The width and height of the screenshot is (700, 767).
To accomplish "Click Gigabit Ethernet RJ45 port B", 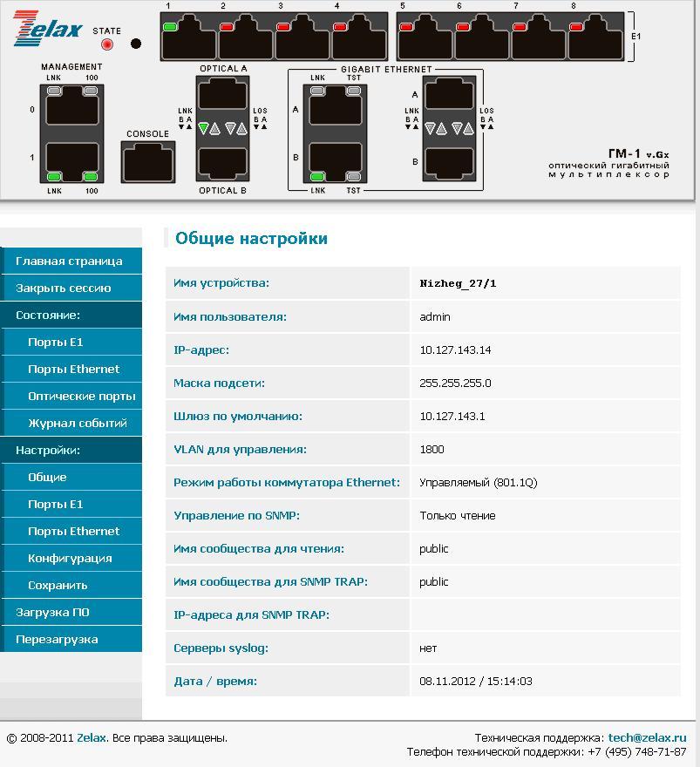I will [x=335, y=162].
